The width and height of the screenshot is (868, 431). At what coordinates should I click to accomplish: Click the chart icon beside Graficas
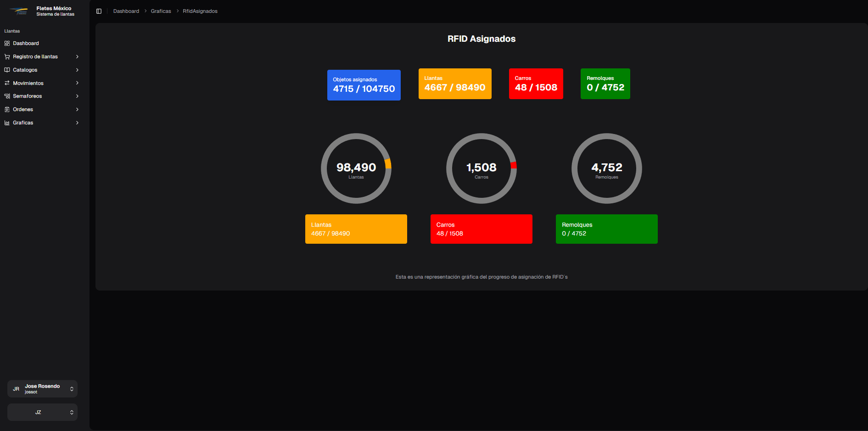coord(7,123)
